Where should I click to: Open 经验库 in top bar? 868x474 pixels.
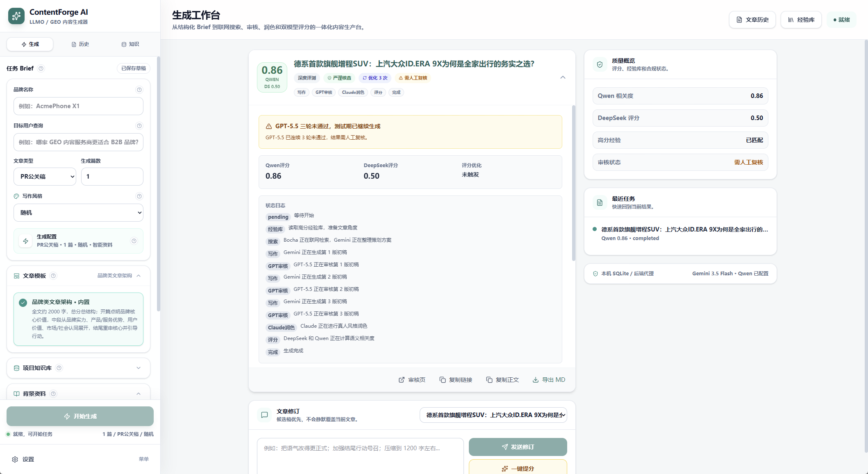(x=801, y=20)
